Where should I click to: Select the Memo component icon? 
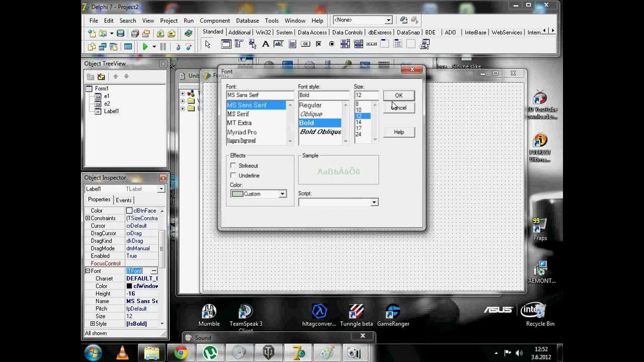click(292, 44)
